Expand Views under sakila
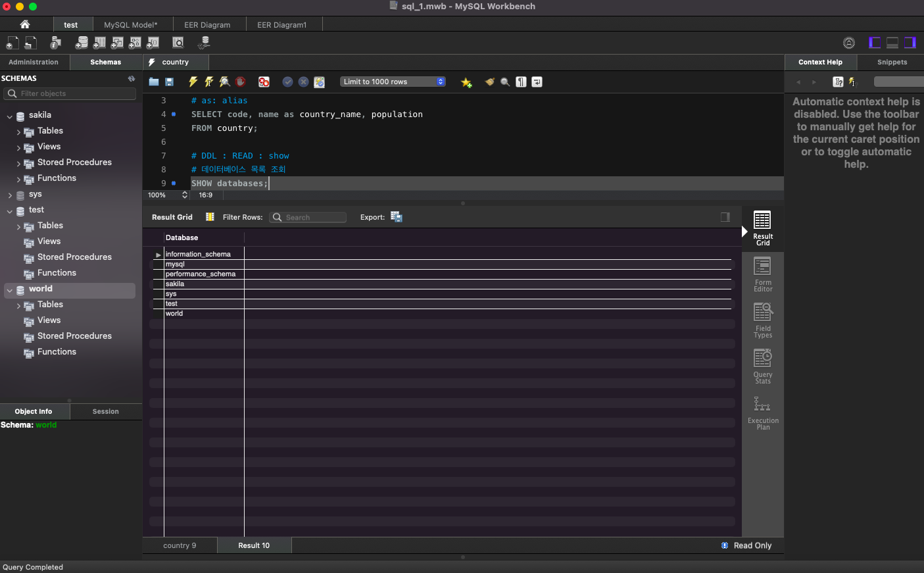 coord(18,147)
